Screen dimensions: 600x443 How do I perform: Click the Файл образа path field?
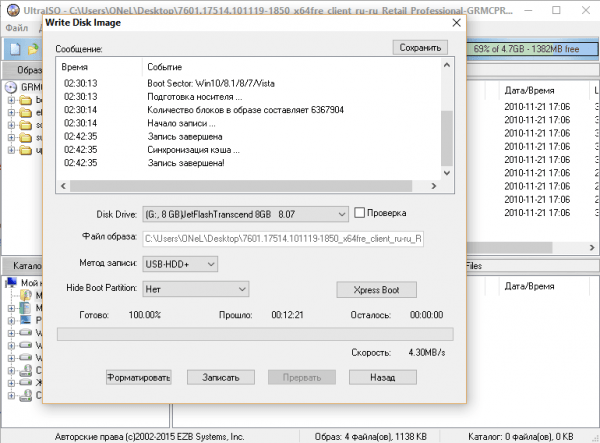click(283, 239)
